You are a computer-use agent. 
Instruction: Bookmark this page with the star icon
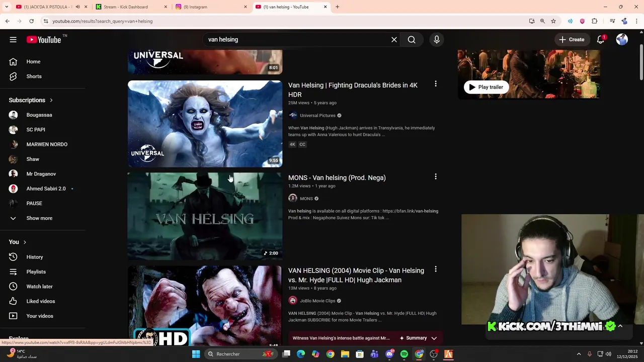[x=553, y=21]
